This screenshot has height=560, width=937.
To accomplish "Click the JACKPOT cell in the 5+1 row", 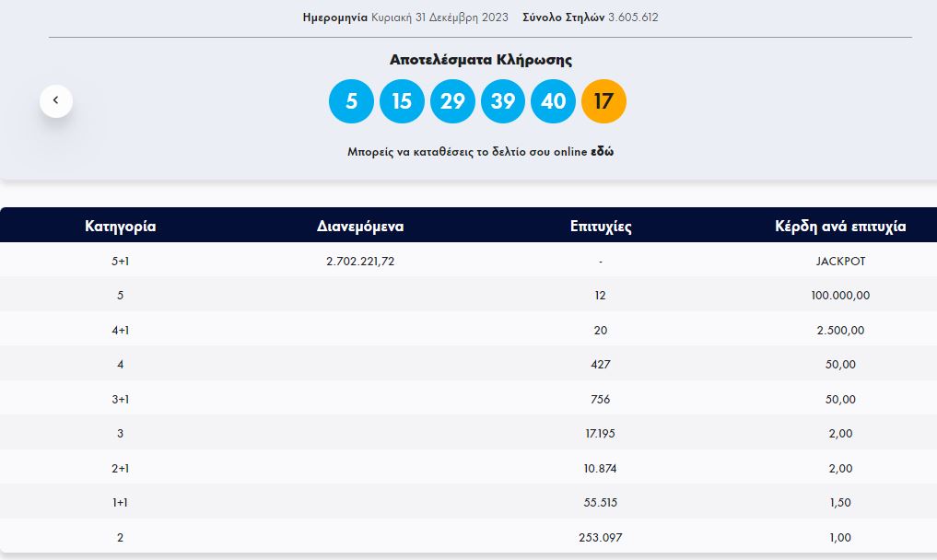I will pos(840,261).
